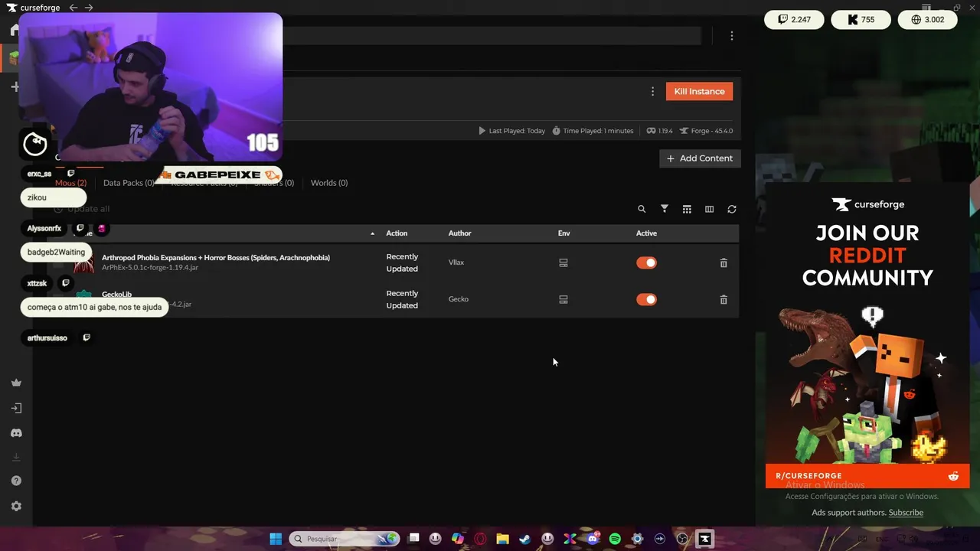The height and width of the screenshot is (551, 980).
Task: Go forward with the CurseForge forward arrow
Action: coord(89,8)
